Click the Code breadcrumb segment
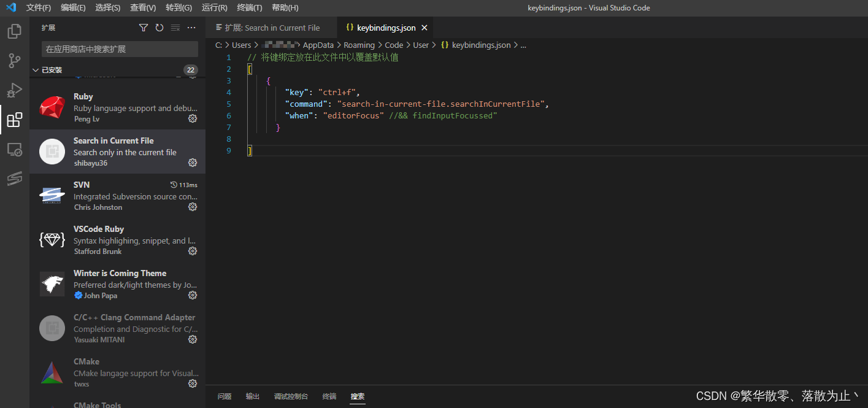 click(394, 45)
